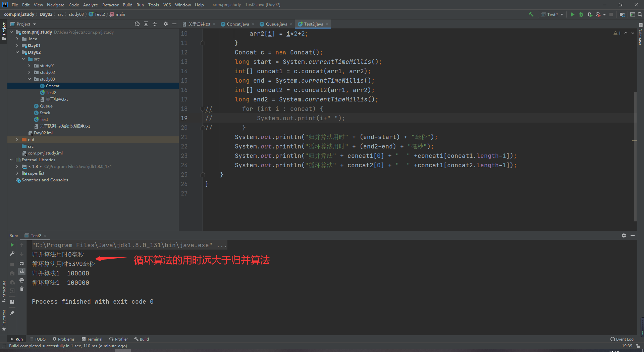This screenshot has height=352, width=644.
Task: Hide the Run panel with minus icon
Action: [633, 235]
